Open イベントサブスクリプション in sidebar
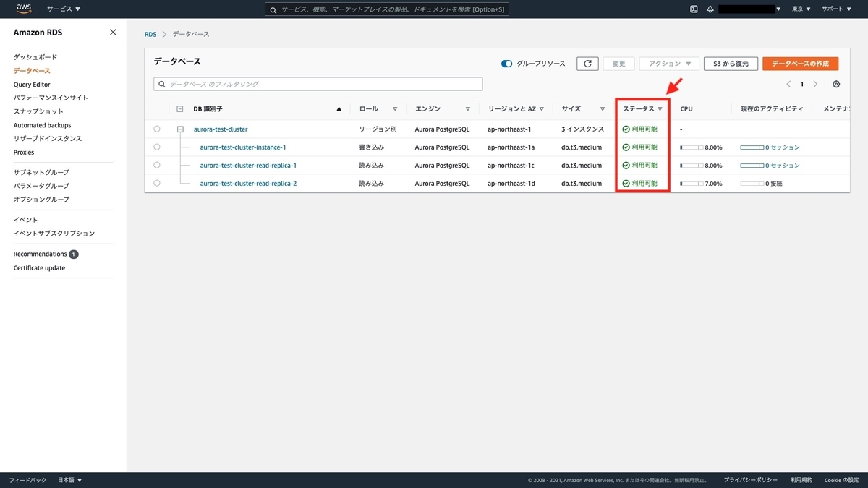The width and height of the screenshot is (868, 488). click(x=54, y=234)
